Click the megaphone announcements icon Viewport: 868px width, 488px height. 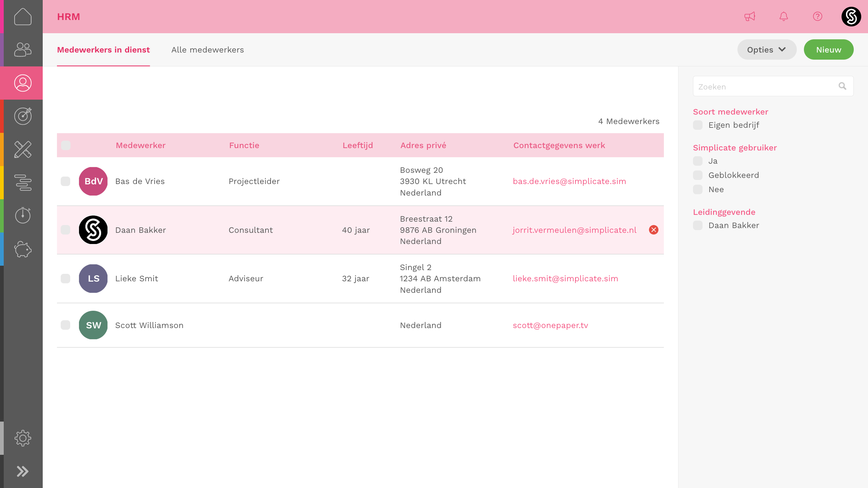(750, 17)
